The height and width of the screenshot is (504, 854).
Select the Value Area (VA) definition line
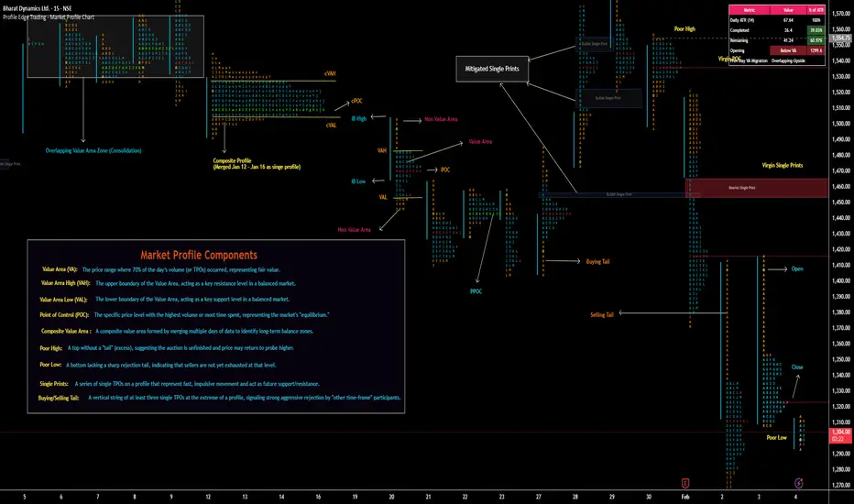tap(161, 269)
